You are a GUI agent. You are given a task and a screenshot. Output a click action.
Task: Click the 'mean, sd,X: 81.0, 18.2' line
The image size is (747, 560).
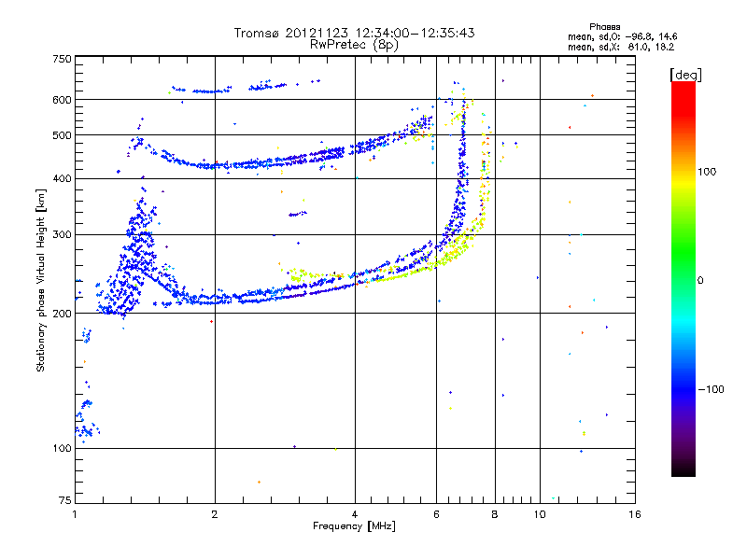[621, 48]
